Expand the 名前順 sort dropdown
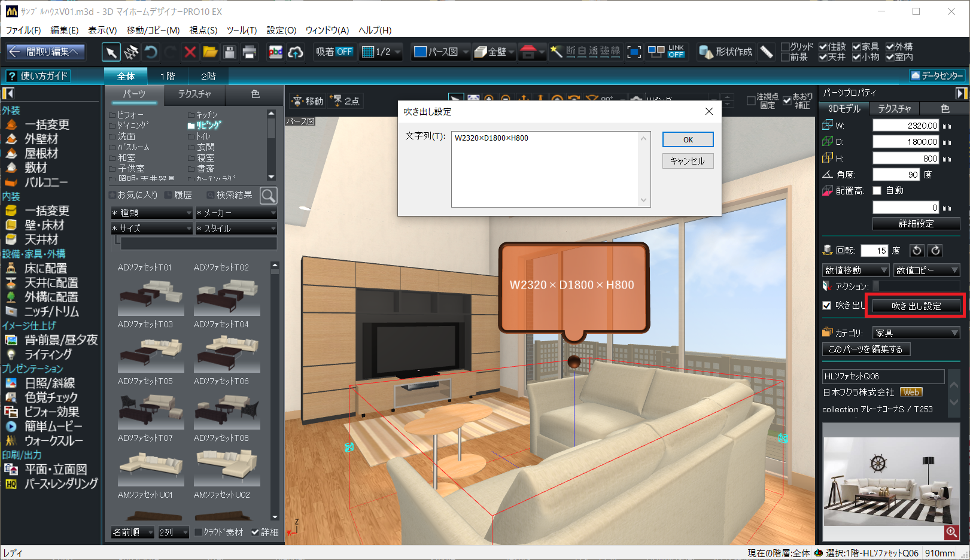This screenshot has width=970, height=560. click(133, 532)
